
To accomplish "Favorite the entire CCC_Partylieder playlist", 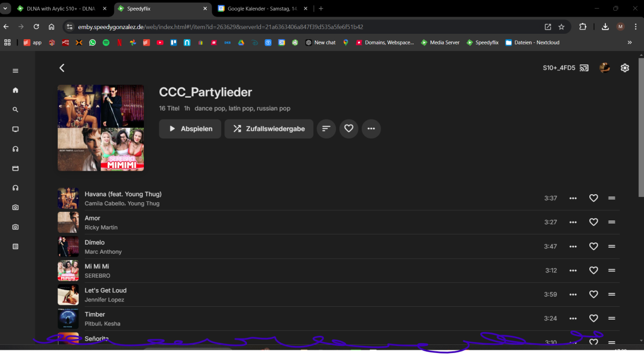I will click(x=348, y=129).
